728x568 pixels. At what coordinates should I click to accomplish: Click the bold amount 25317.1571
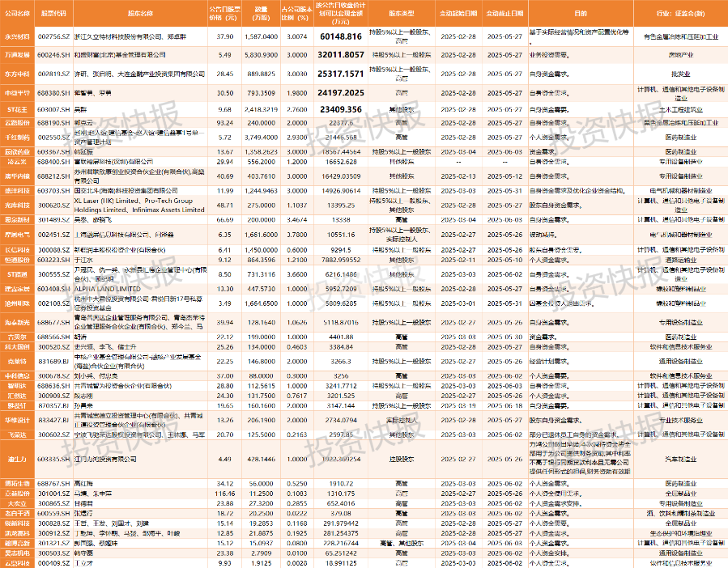coord(341,74)
